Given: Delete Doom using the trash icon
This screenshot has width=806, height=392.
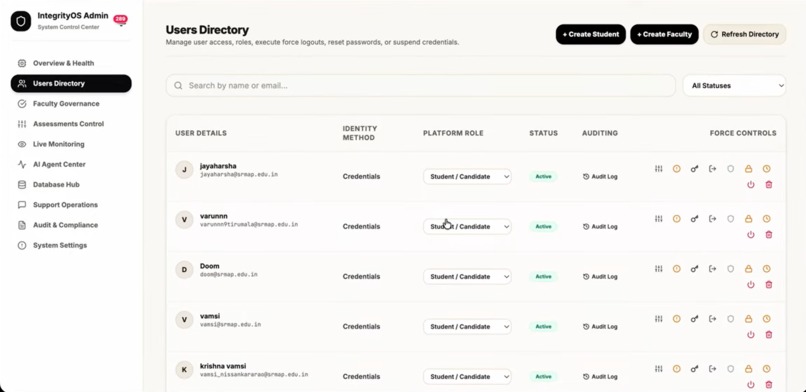Looking at the screenshot, I should click(769, 285).
